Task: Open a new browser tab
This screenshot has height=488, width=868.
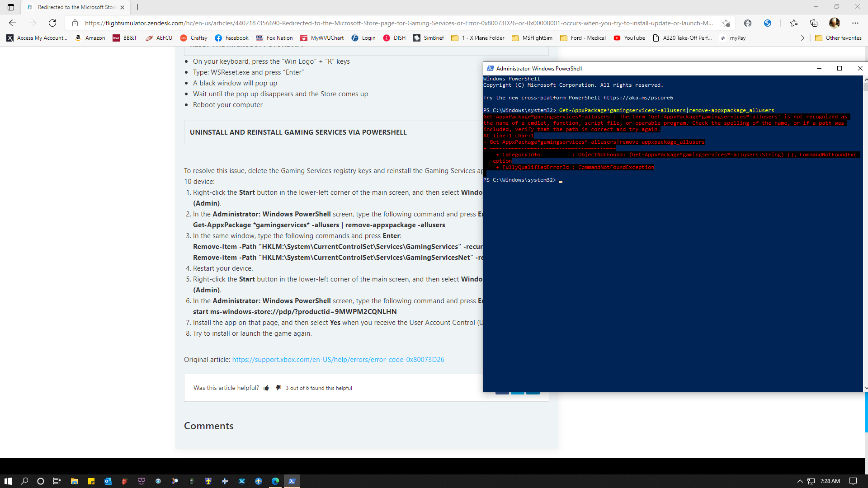Action: tap(138, 7)
